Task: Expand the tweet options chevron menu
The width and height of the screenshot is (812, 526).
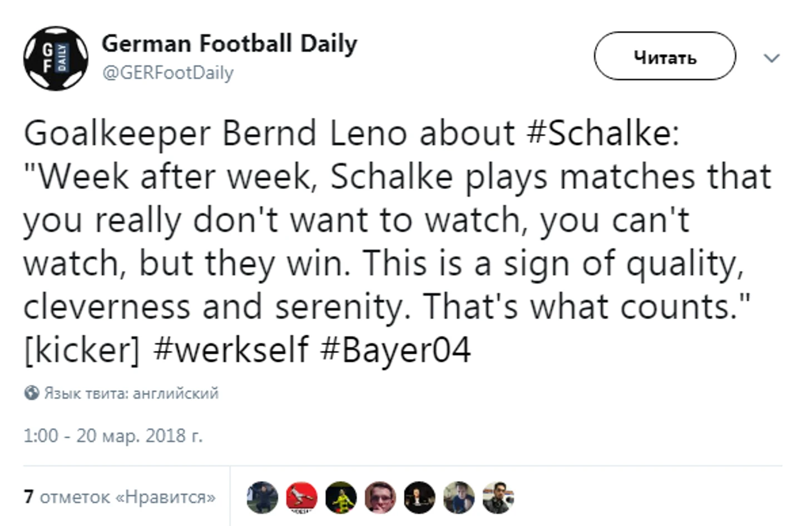Action: pyautogui.click(x=771, y=58)
